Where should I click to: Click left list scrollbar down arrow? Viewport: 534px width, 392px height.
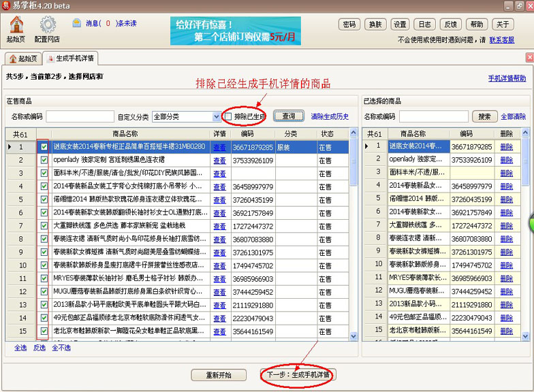pos(354,336)
